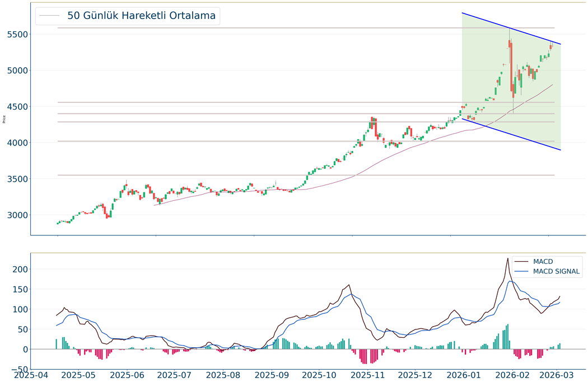The image size is (588, 382).
Task: Click the blue MACD SIGNAL legend line sample
Action: pos(521,272)
